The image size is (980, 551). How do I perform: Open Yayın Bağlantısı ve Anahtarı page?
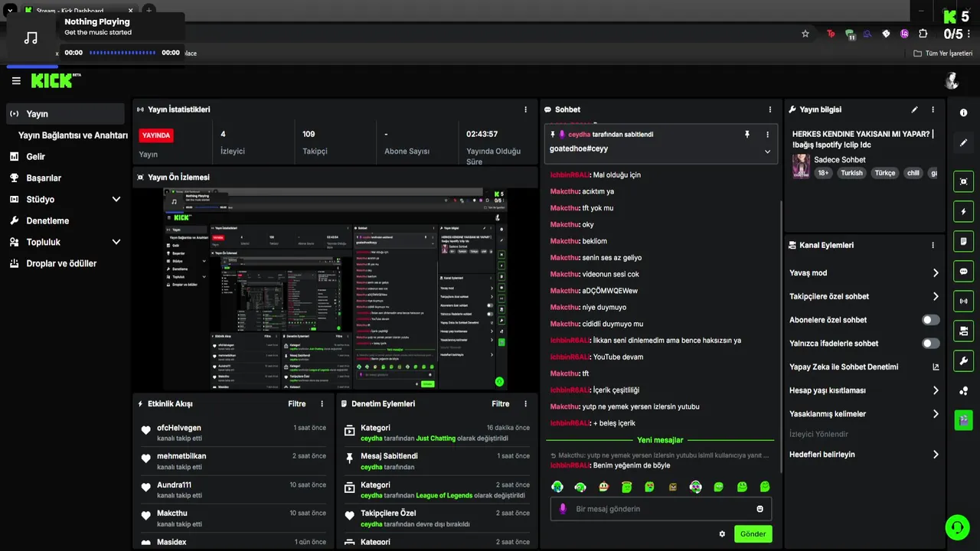(73, 135)
